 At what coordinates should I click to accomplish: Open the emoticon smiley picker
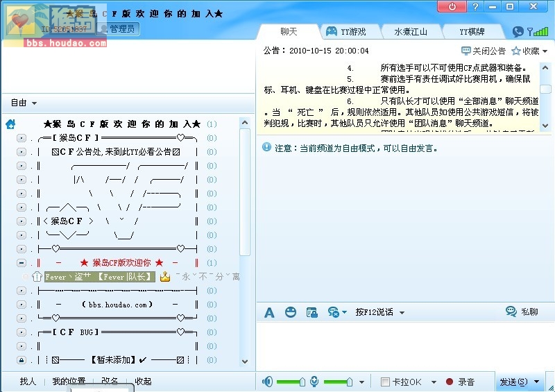[x=291, y=312]
